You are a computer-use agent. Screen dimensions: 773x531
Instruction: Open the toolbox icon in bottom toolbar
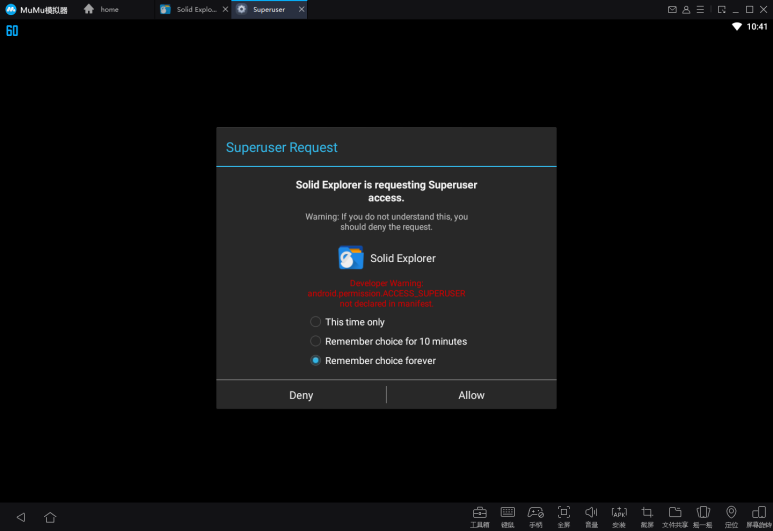(479, 516)
